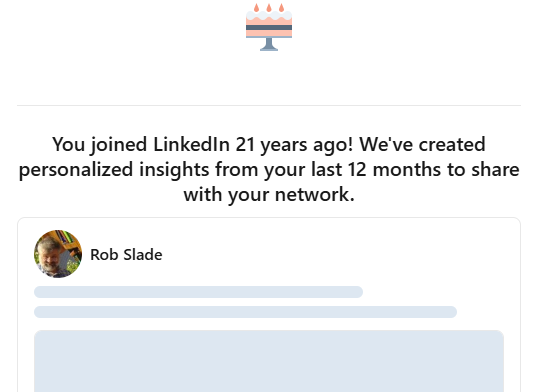The width and height of the screenshot is (540, 392).
Task: Click the 'You joined' text at heading start
Action: click(100, 144)
